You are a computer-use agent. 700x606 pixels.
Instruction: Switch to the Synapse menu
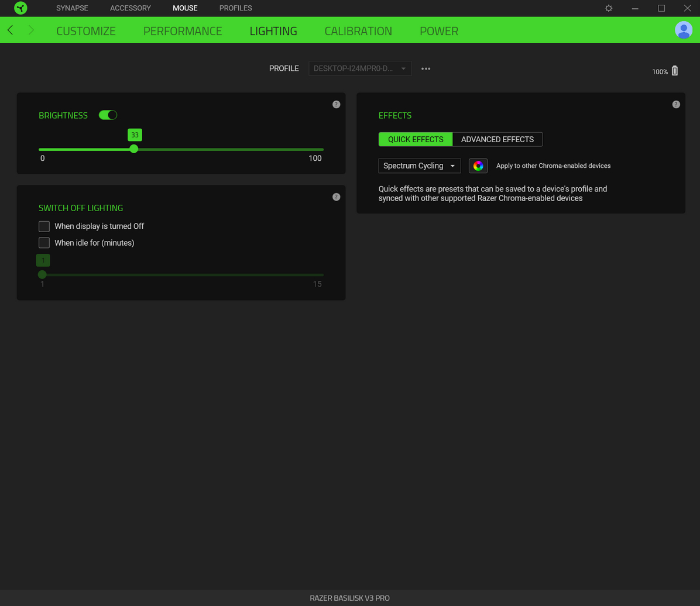tap(72, 8)
